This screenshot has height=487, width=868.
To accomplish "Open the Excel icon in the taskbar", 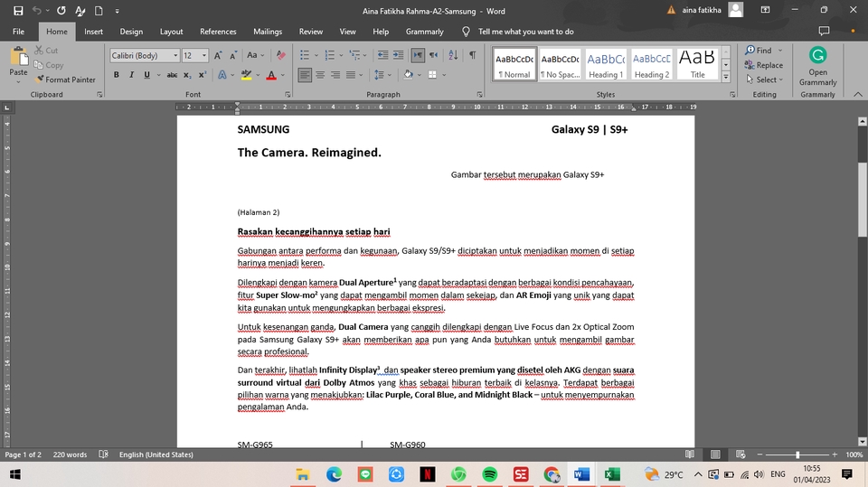I will click(612, 474).
